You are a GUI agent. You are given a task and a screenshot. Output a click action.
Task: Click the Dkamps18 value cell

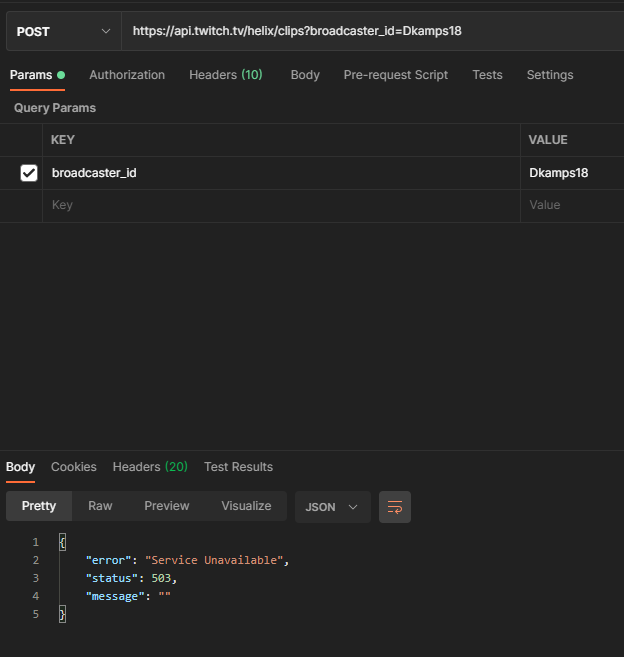(572, 173)
